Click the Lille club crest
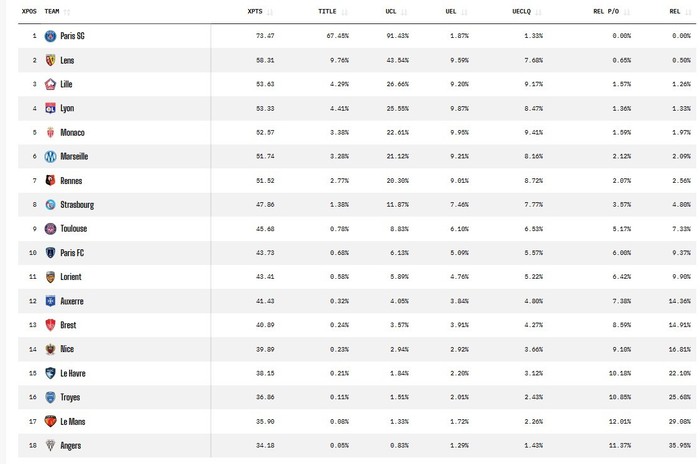700x464 pixels. pyautogui.click(x=50, y=84)
